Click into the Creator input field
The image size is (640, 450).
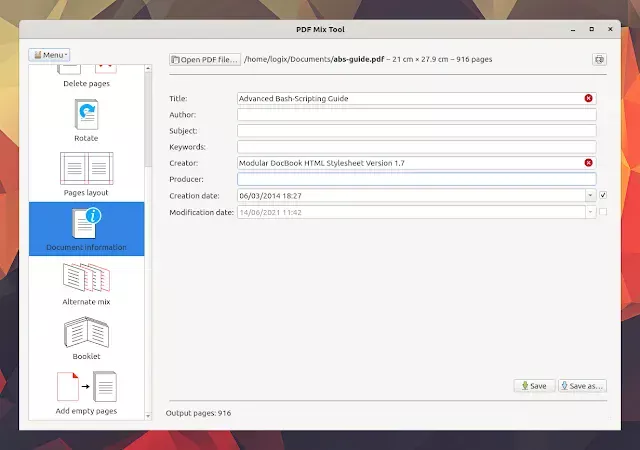(417, 163)
